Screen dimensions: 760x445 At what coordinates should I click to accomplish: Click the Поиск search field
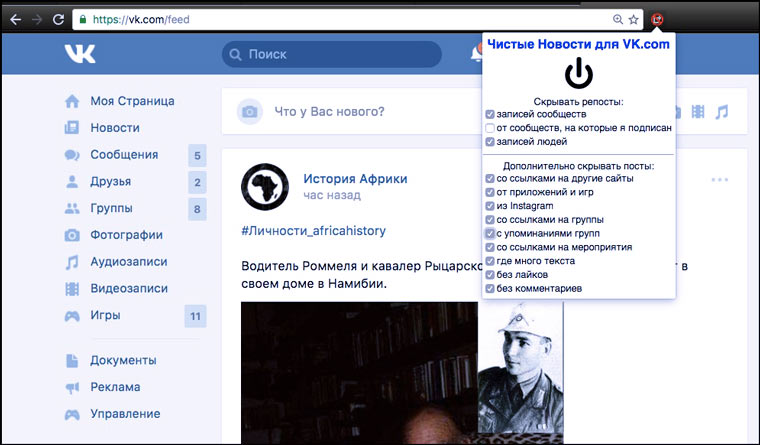click(x=332, y=54)
